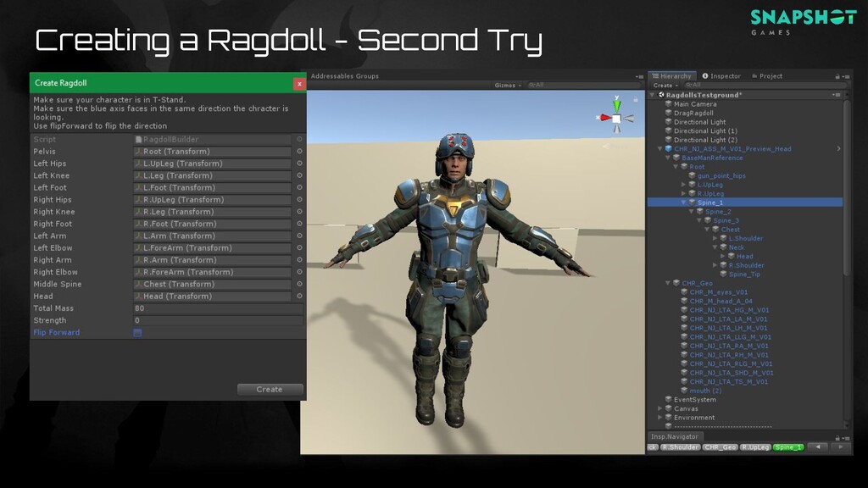
Task: Click the Strength value field
Action: point(218,320)
